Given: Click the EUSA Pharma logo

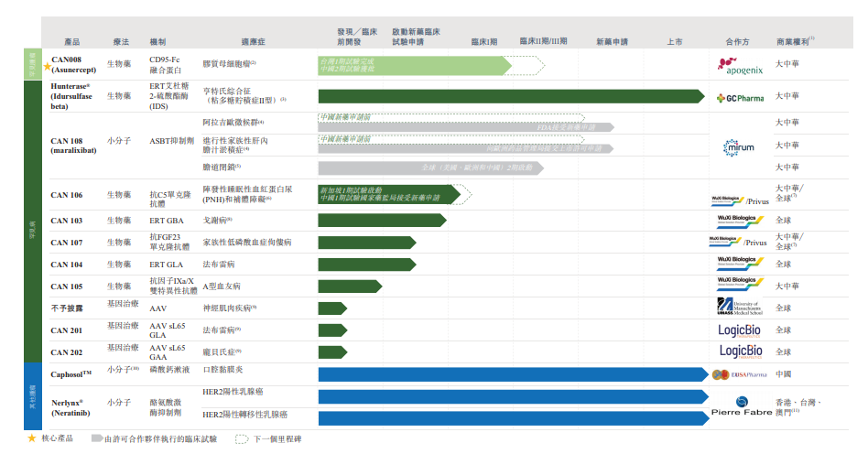Looking at the screenshot, I should tap(739, 373).
